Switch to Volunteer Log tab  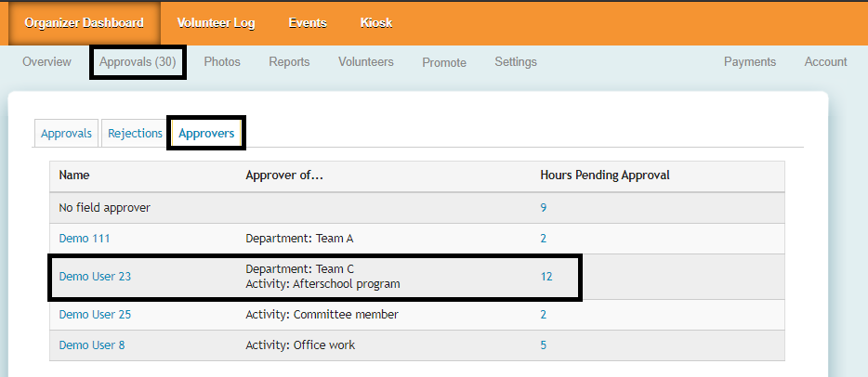217,23
